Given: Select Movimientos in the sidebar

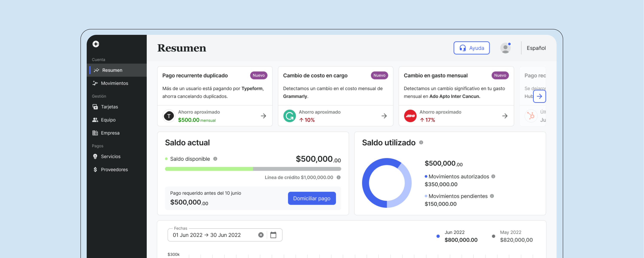Looking at the screenshot, I should [x=115, y=83].
